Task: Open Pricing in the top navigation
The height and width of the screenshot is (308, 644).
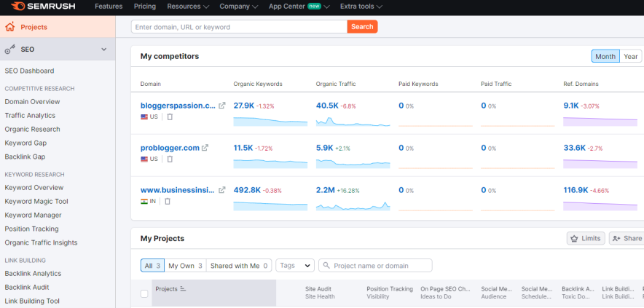Action: click(x=144, y=7)
